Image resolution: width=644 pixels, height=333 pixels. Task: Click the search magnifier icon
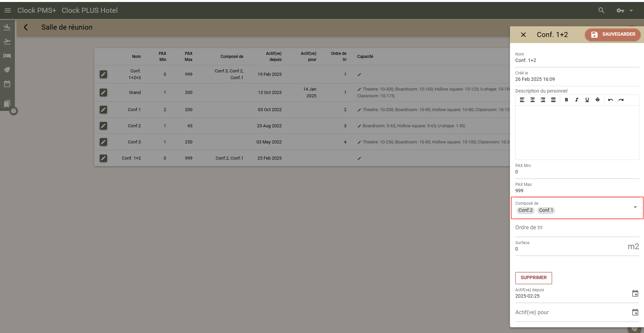point(601,10)
